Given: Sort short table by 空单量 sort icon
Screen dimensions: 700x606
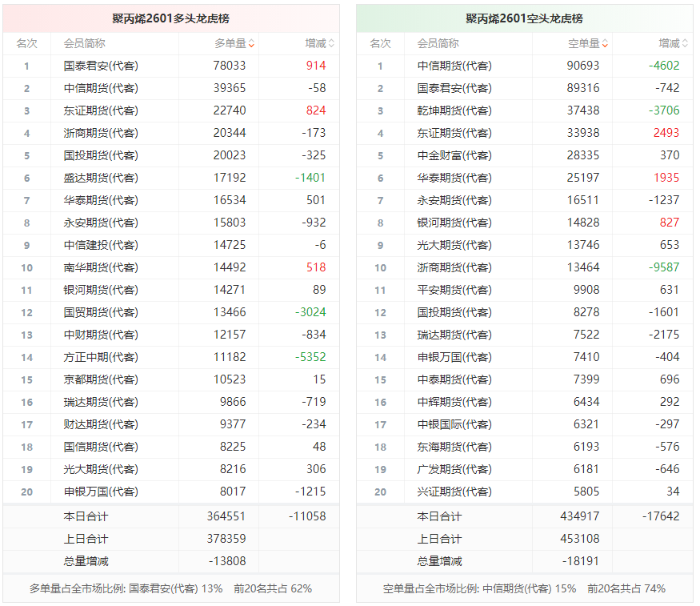Looking at the screenshot, I should click(605, 43).
